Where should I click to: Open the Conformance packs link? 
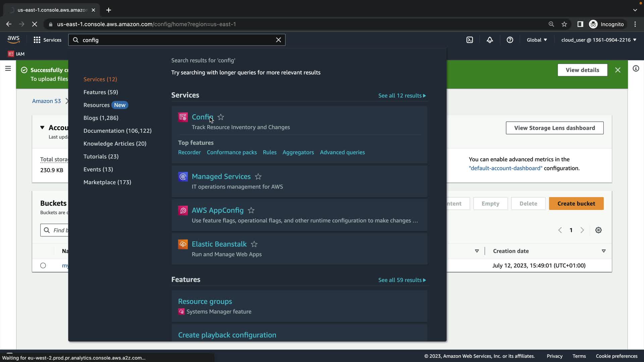(231, 152)
